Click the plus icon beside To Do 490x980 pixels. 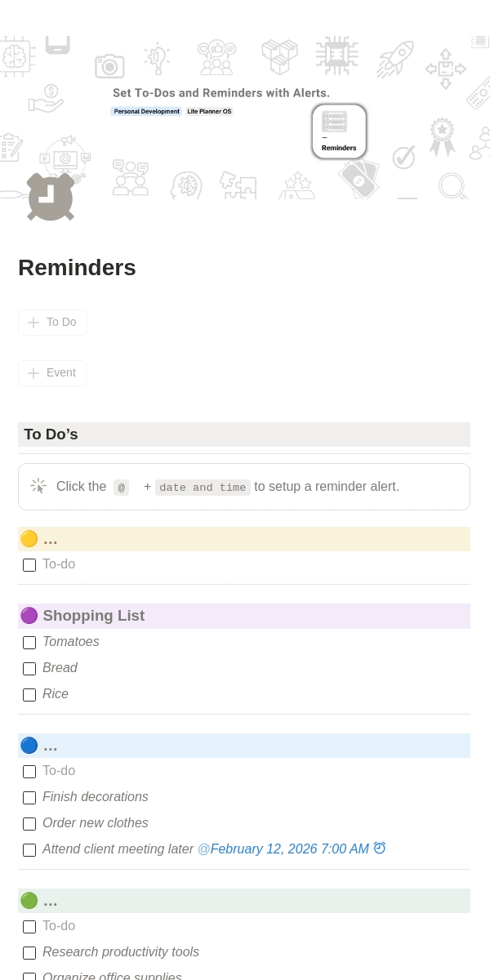(x=33, y=323)
